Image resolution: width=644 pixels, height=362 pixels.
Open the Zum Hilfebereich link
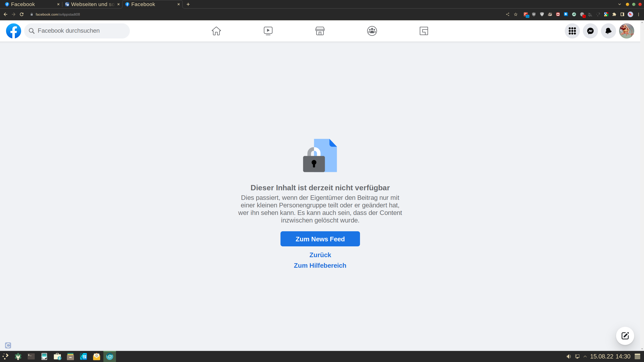tap(320, 265)
